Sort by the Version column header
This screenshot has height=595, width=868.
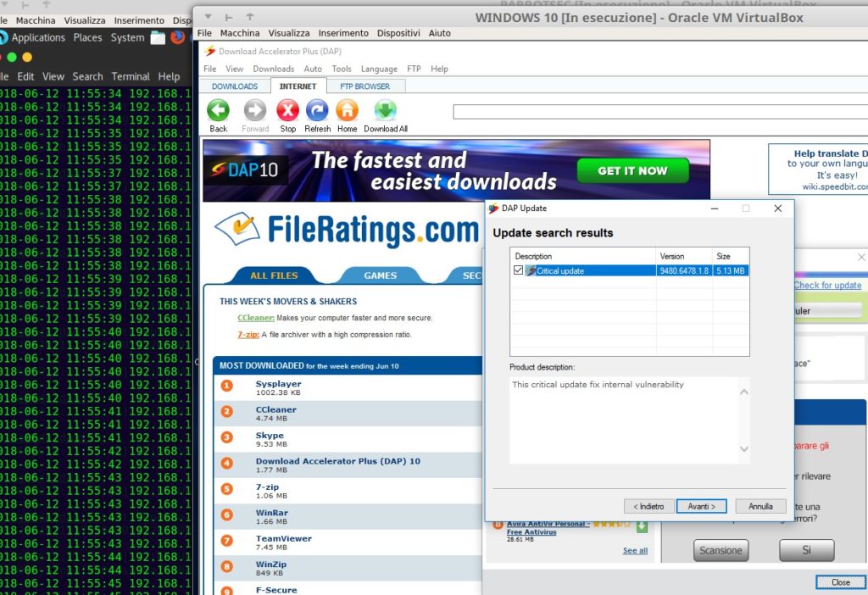point(684,256)
